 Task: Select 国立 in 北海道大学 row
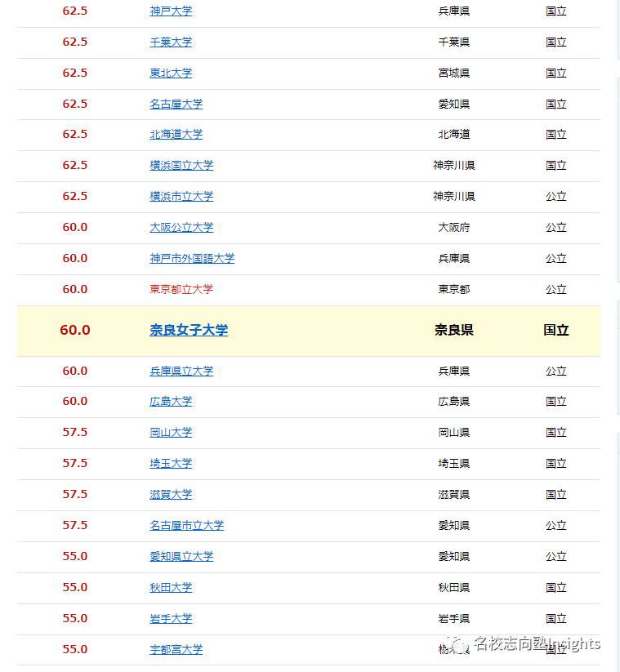(556, 135)
